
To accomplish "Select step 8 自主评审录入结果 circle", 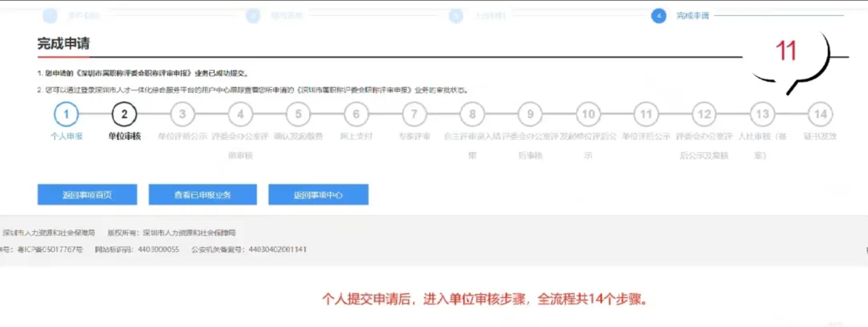I will pyautogui.click(x=472, y=114).
